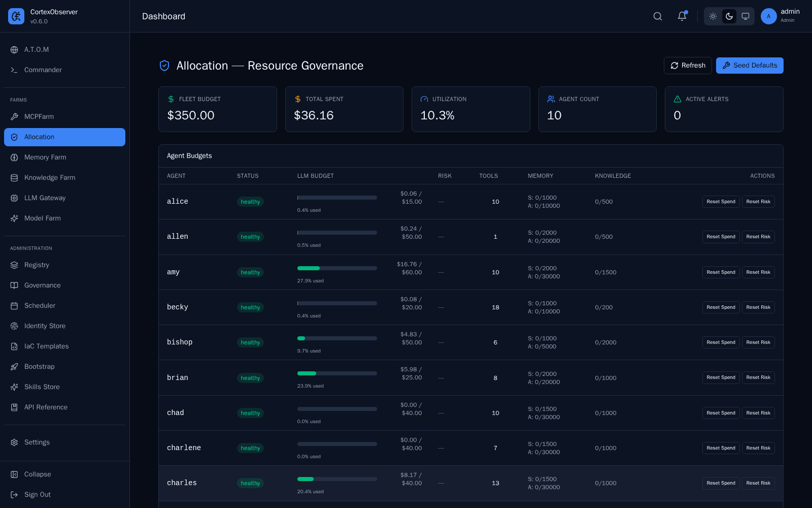Click the LLM Gateway chip icon

14,198
